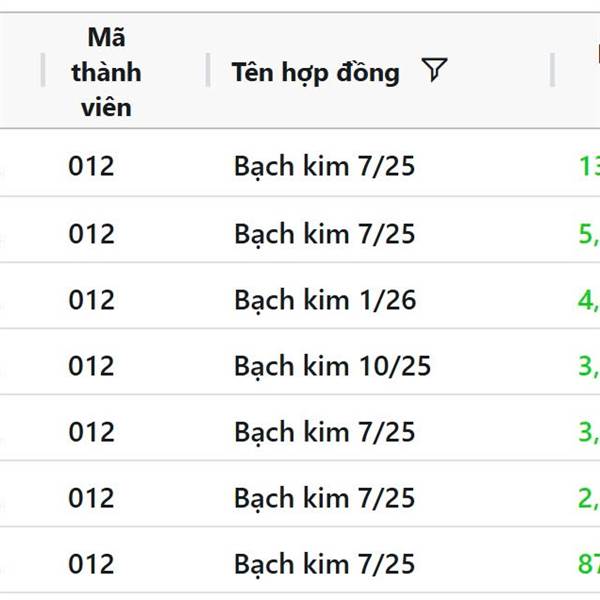Sort by the Mã thành viên column header
This screenshot has height=600, width=600.
pos(106,72)
